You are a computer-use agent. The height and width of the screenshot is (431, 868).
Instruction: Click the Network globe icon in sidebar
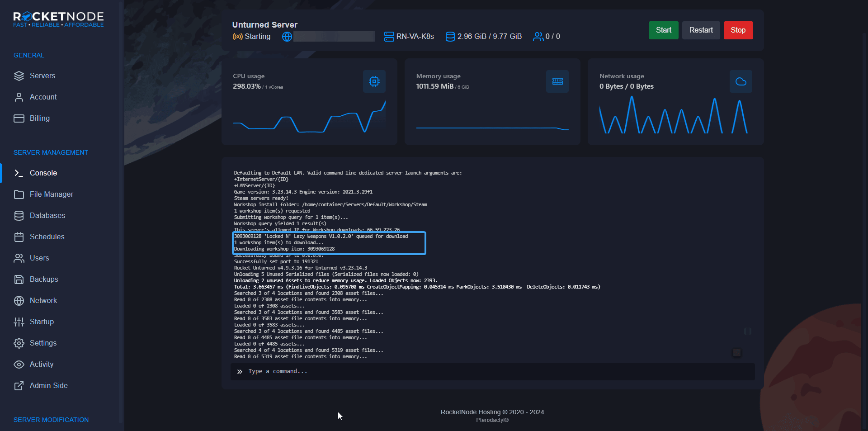[x=19, y=301]
